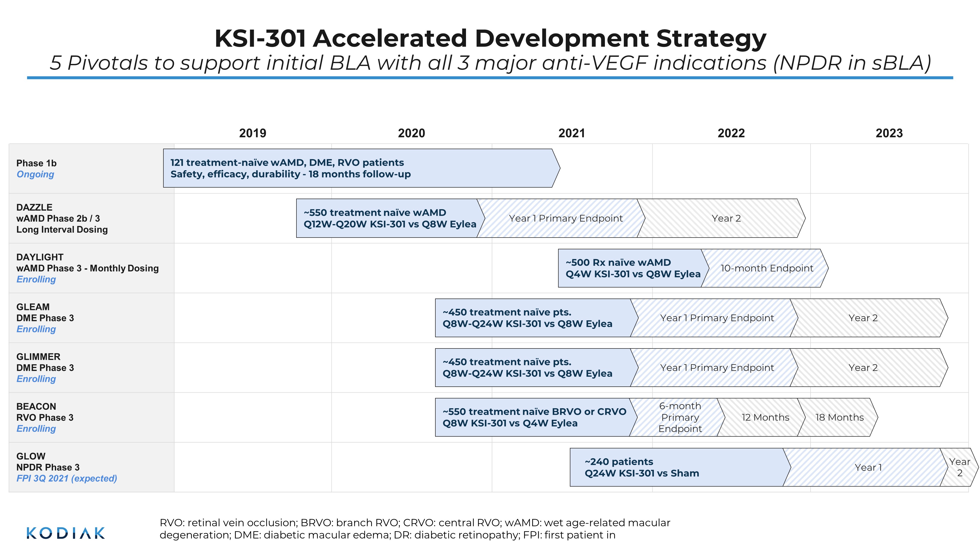Image resolution: width=980 pixels, height=551 pixels.
Task: Click "Enrolling" status under DAYLIGHT
Action: (36, 279)
